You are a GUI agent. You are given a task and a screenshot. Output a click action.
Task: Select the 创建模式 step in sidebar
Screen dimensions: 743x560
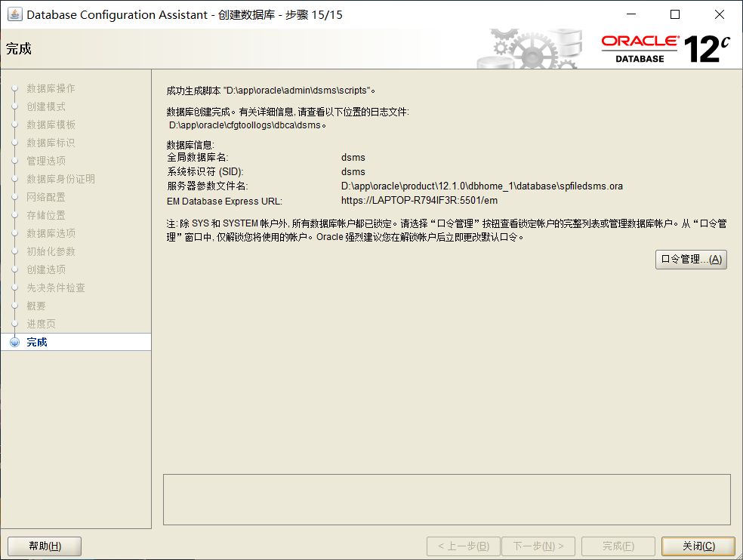(46, 106)
